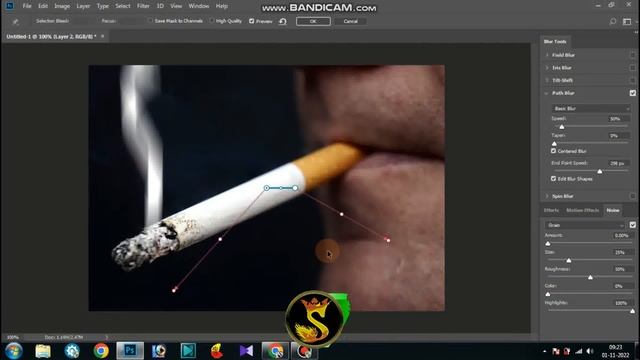The width and height of the screenshot is (640, 360).
Task: Click the right blur path endpoint on cigarette
Action: (x=295, y=188)
